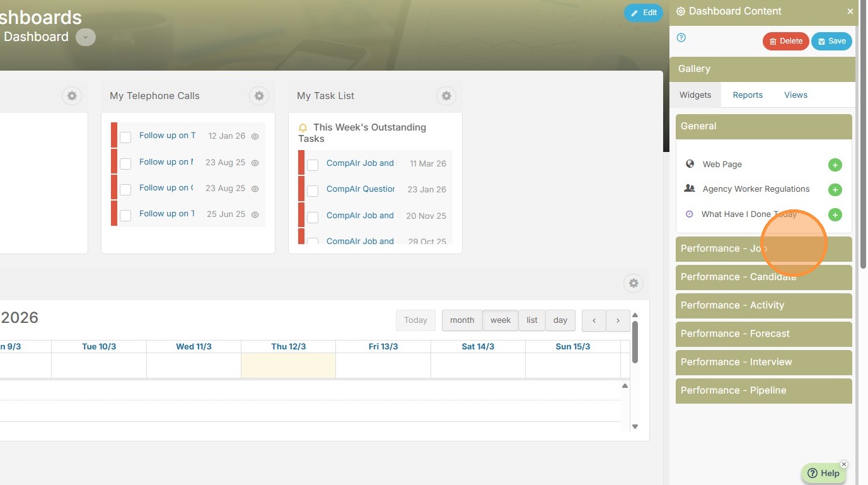This screenshot has width=868, height=485.
Task: Save the dashboard content
Action: (831, 42)
